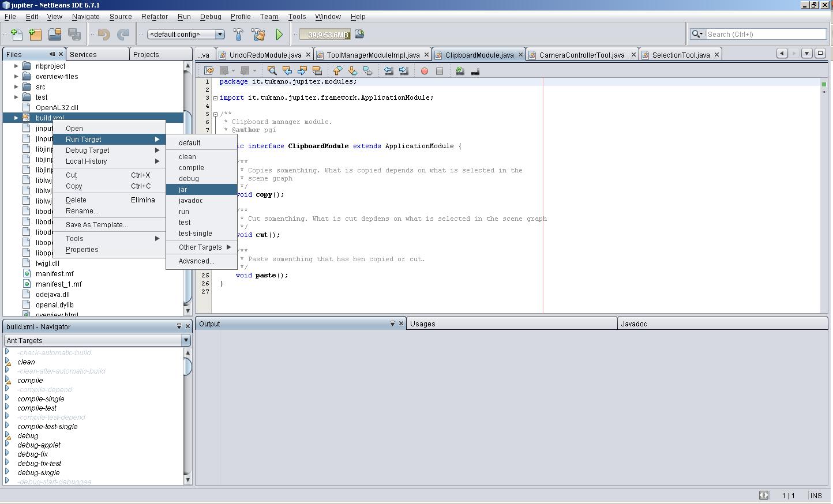Click Local History in context menu

pyautogui.click(x=109, y=161)
